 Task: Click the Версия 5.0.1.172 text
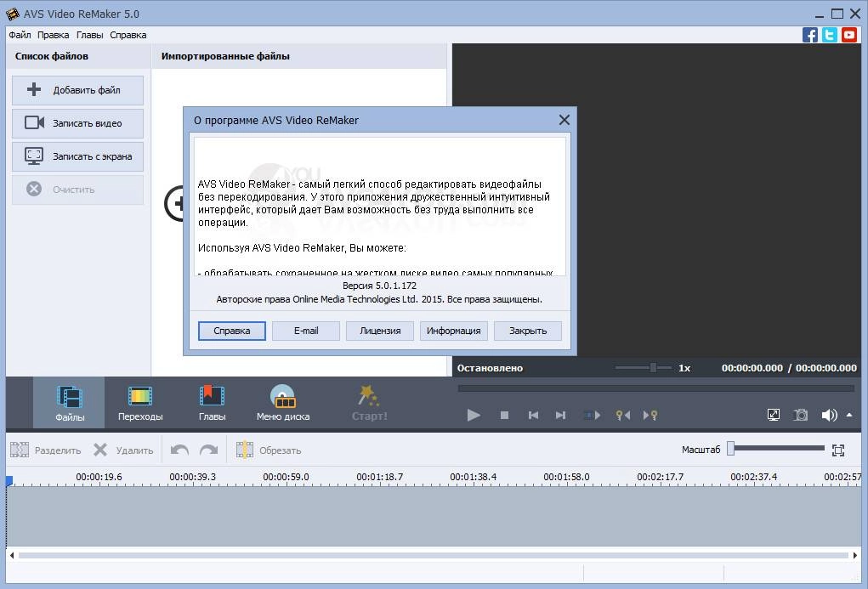[x=379, y=286]
